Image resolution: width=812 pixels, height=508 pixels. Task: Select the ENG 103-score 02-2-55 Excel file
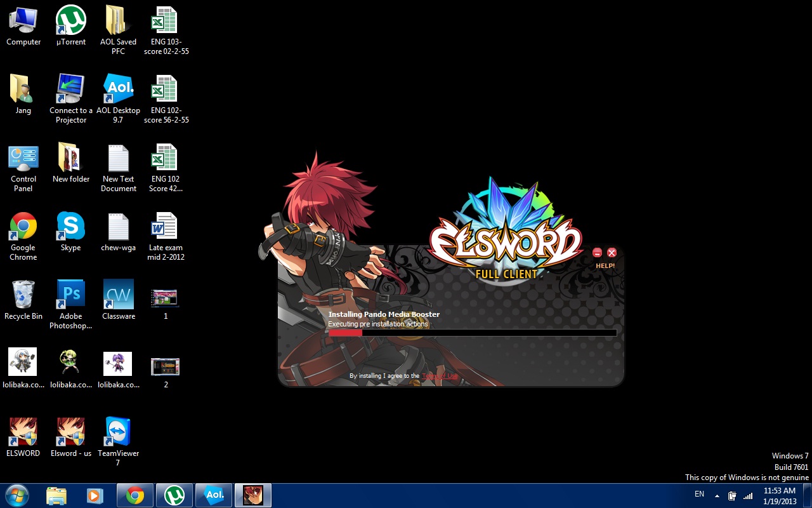166,30
